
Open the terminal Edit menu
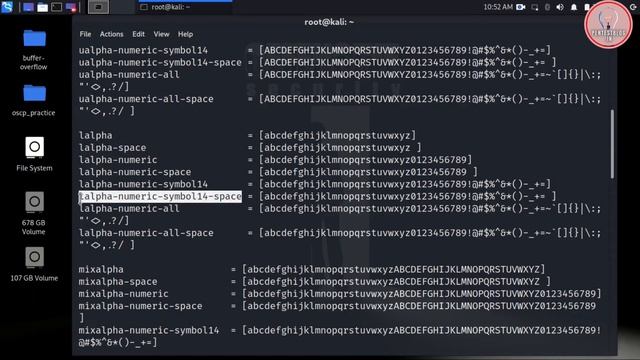[x=138, y=34]
